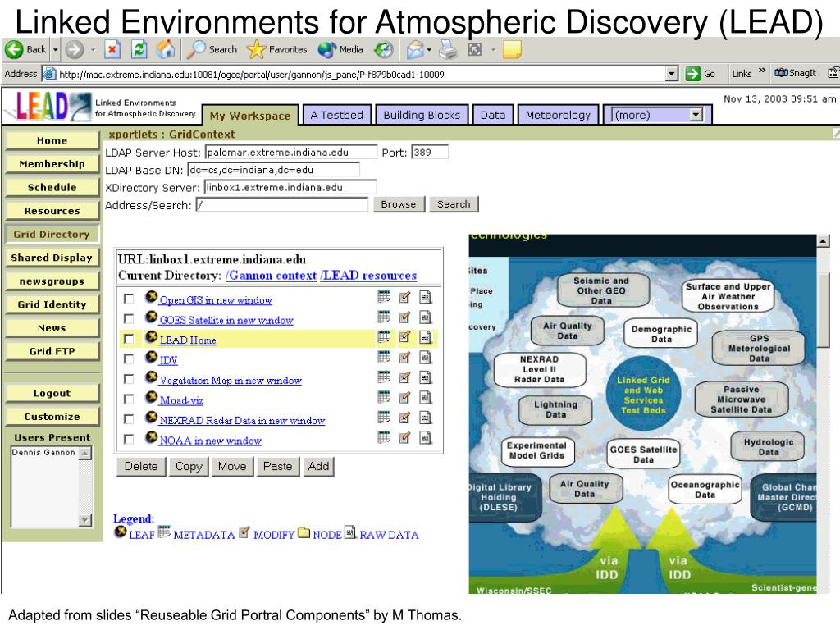Image resolution: width=840 pixels, height=630 pixels.
Task: Click the Browse button
Action: pos(399,204)
